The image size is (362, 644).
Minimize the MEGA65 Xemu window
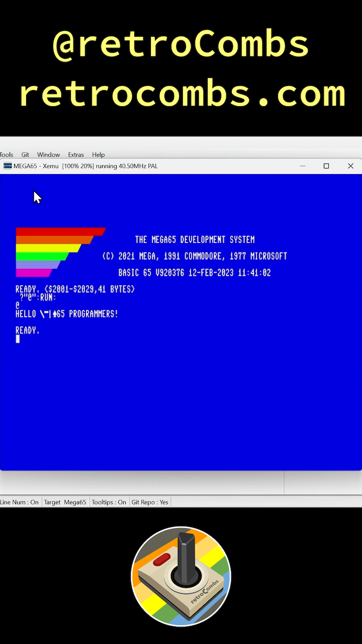[x=303, y=166]
